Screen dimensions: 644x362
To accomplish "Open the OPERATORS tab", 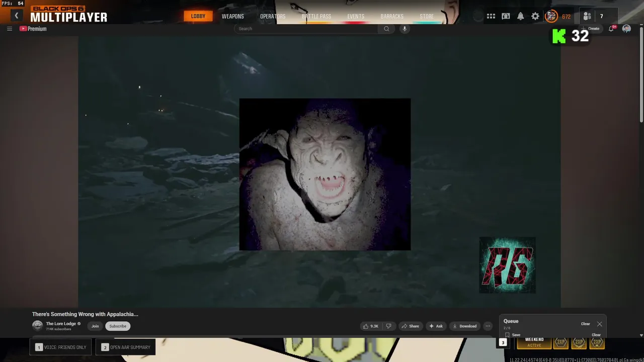I will coord(273,16).
